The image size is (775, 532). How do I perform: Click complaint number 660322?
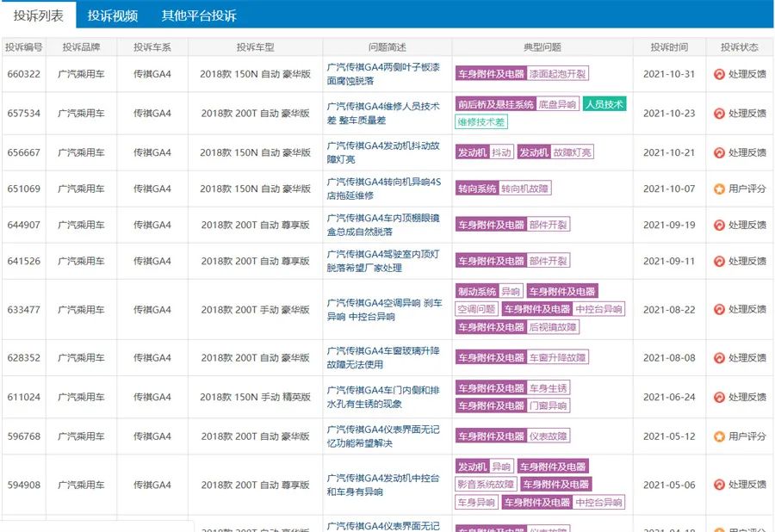coord(24,74)
